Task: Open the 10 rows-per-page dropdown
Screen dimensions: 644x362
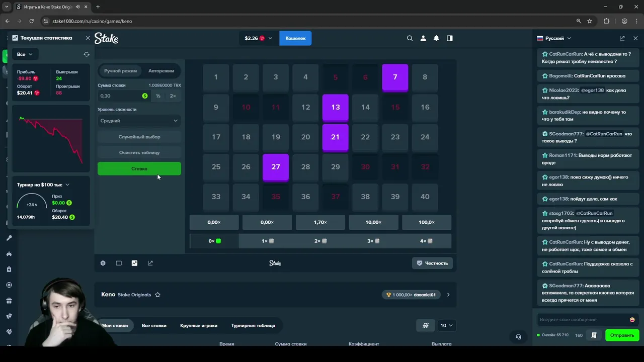Action: click(446, 325)
